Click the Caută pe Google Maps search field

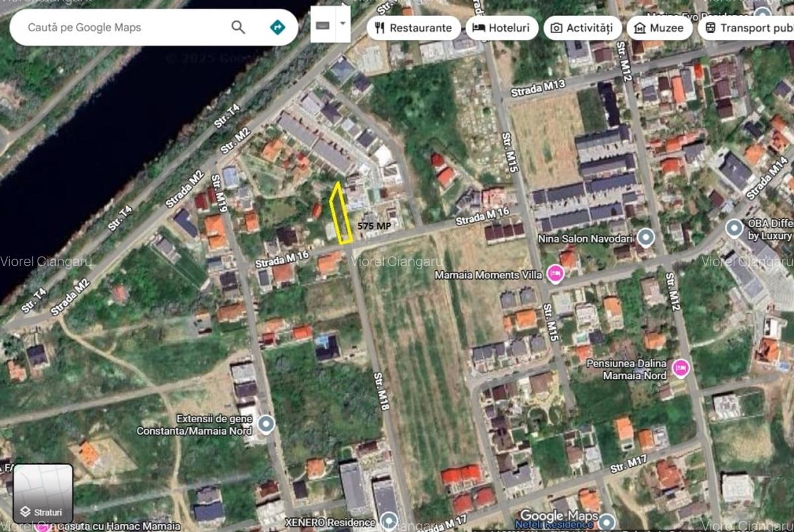[x=119, y=27]
